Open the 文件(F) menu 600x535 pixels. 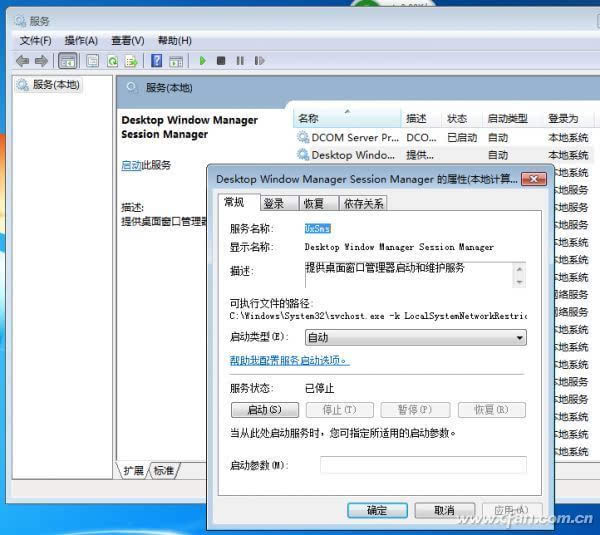[x=36, y=40]
